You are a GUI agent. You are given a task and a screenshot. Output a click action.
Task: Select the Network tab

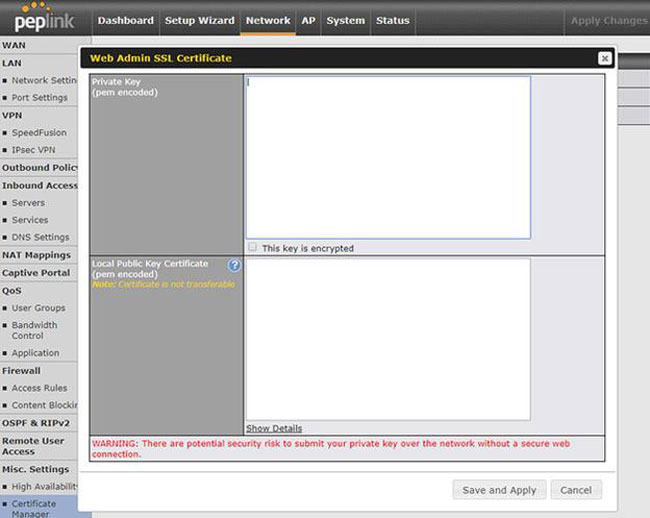[268, 20]
